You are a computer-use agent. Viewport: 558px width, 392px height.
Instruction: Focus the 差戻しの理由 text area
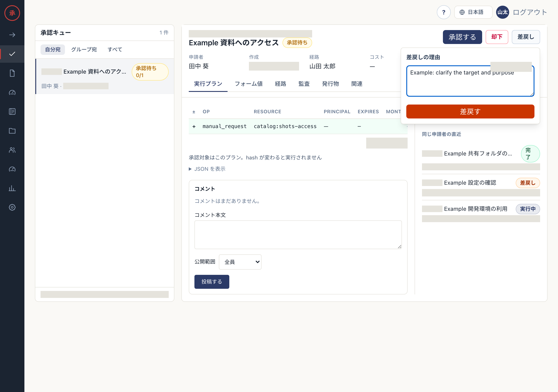[x=470, y=81]
